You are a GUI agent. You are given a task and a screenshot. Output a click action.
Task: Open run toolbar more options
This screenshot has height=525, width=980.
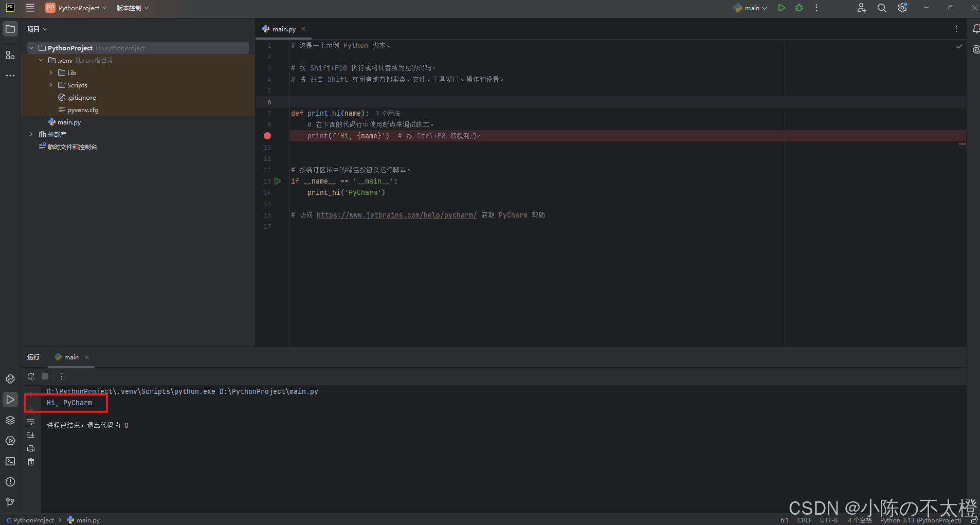click(62, 376)
